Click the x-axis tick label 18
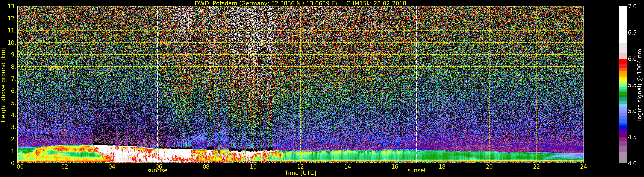644x177 pixels. click(442, 166)
